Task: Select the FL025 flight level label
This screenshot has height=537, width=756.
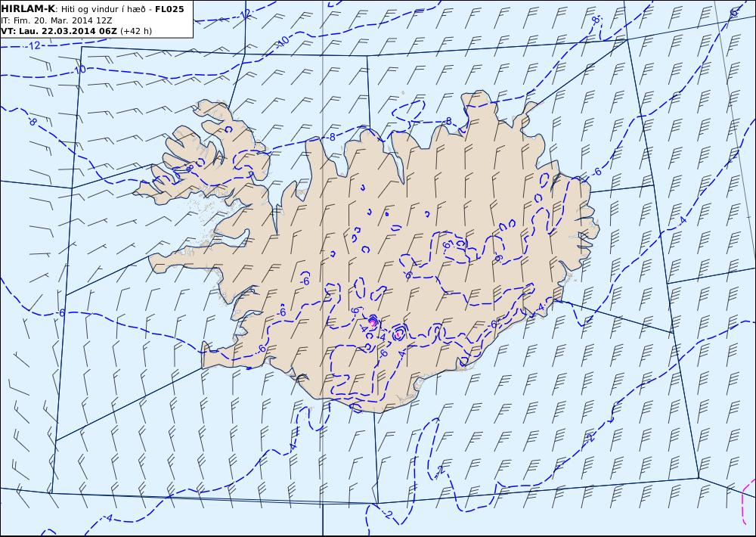Action: click(x=169, y=9)
